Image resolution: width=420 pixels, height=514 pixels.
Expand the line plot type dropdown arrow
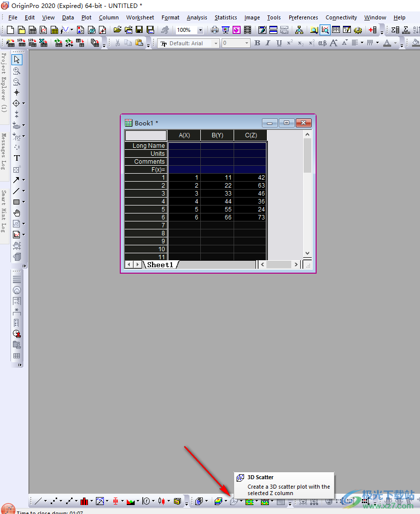[45, 501]
